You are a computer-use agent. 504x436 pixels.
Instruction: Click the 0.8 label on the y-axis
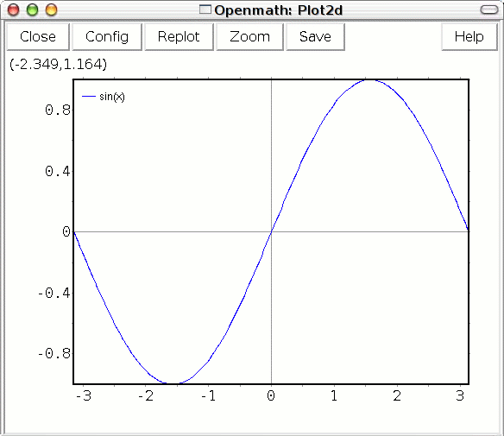pyautogui.click(x=58, y=110)
